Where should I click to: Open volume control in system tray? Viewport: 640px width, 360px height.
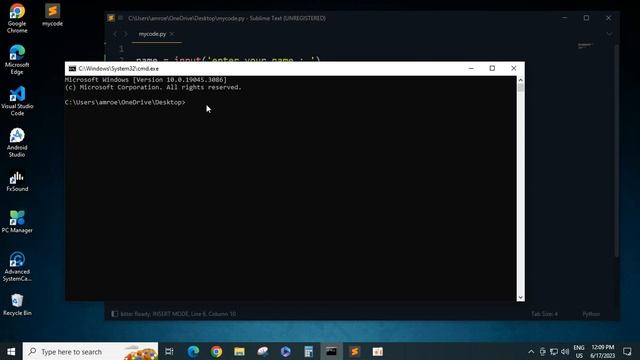(x=565, y=351)
